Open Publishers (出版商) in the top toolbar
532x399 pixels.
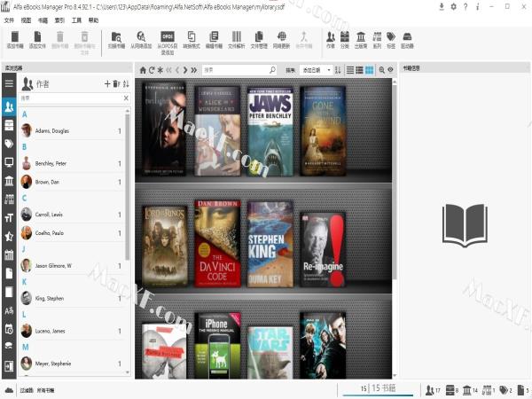coord(361,40)
